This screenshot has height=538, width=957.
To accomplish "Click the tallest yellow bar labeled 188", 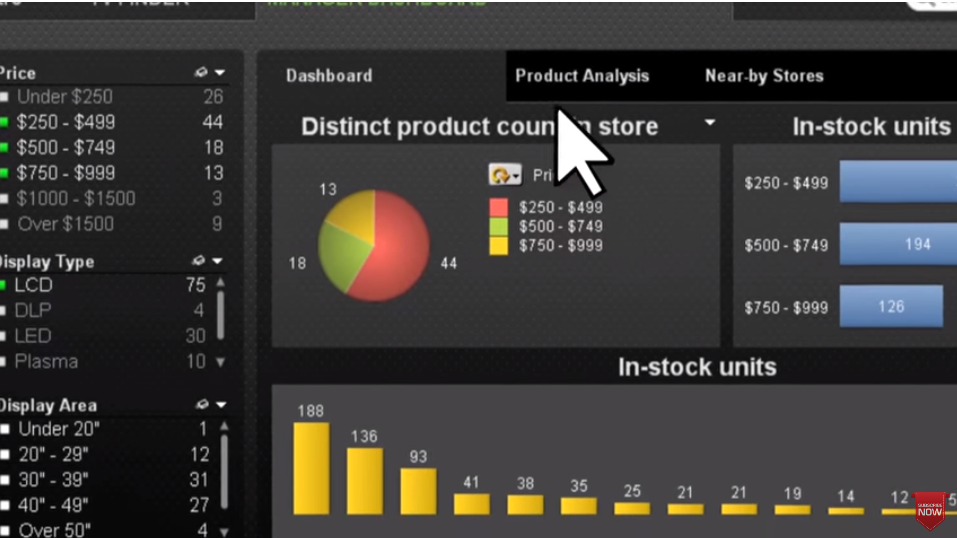I will point(311,468).
